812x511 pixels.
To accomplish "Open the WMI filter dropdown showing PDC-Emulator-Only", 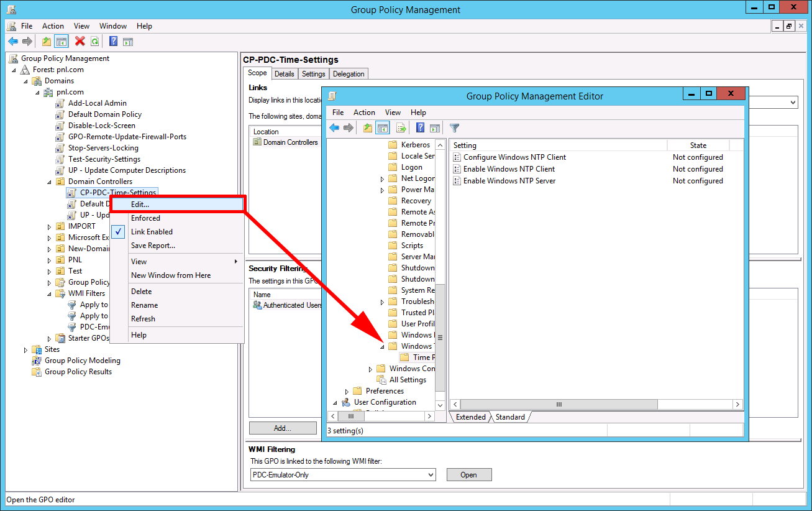I will click(x=430, y=474).
